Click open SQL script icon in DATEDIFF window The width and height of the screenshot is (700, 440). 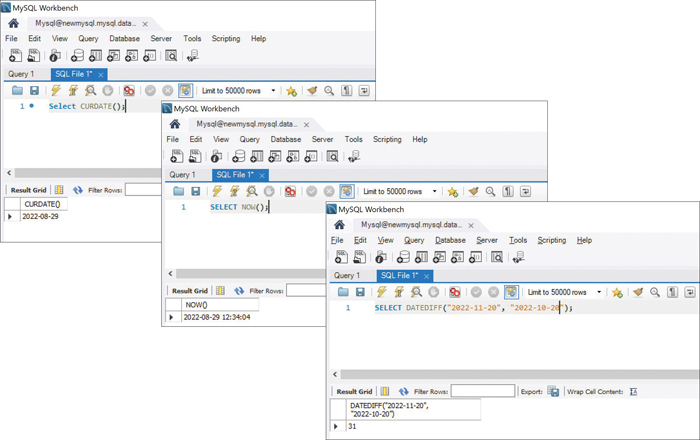pyautogui.click(x=359, y=257)
